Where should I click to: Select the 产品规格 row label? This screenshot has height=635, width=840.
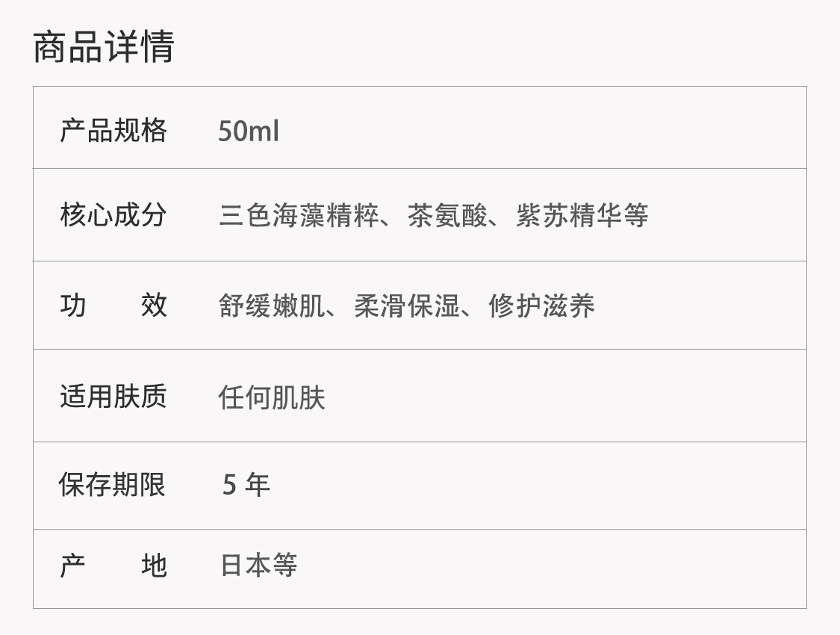coord(113,131)
